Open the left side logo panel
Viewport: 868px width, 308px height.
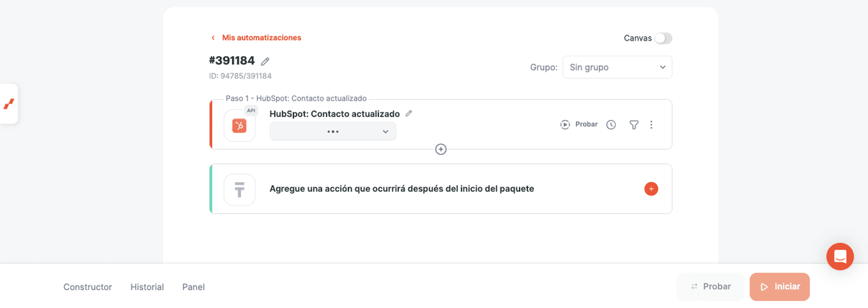coord(9,104)
